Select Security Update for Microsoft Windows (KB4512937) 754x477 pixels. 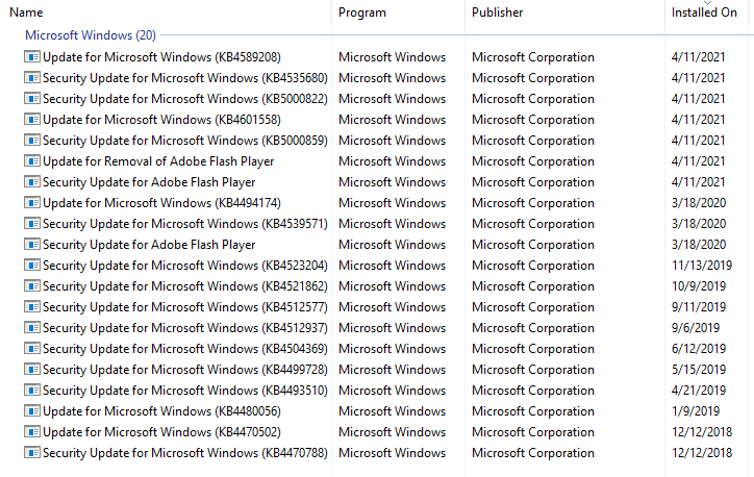[x=185, y=327]
